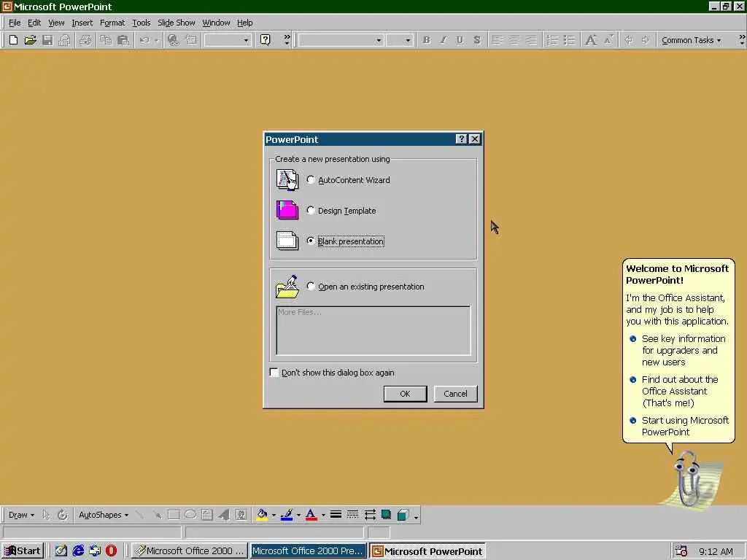
Task: Open the Font size dropdown
Action: pos(408,41)
